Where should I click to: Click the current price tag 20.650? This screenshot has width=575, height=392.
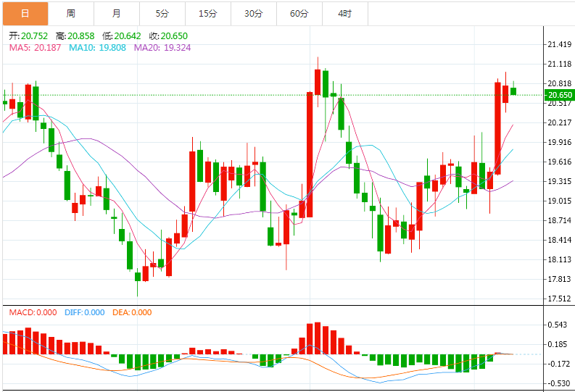click(x=560, y=95)
